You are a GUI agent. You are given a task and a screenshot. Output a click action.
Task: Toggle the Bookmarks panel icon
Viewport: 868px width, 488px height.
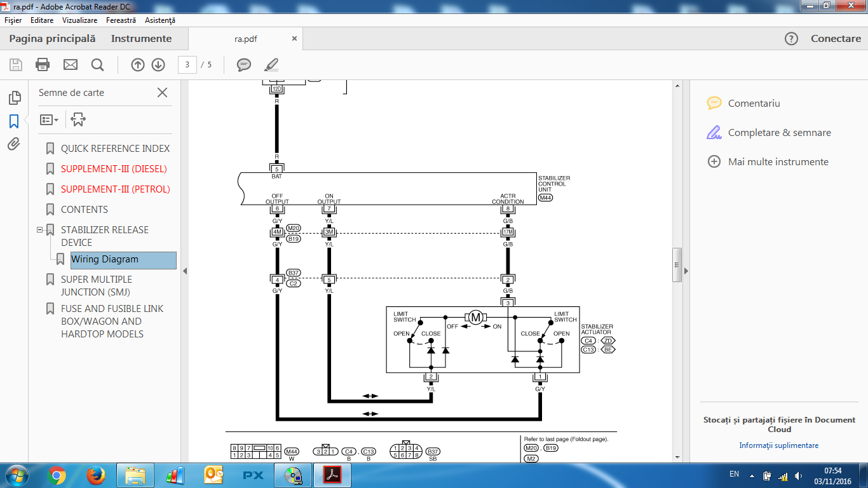coord(14,121)
